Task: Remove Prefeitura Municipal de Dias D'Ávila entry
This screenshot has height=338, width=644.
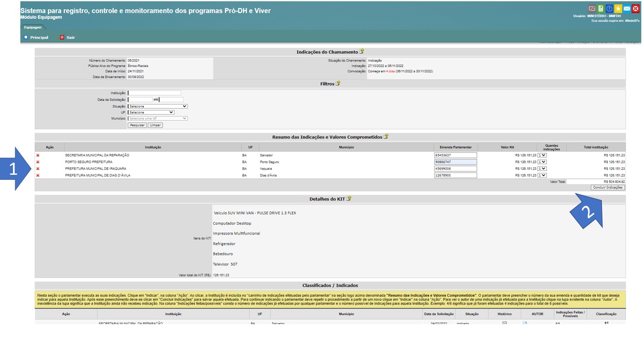Action: pyautogui.click(x=38, y=176)
